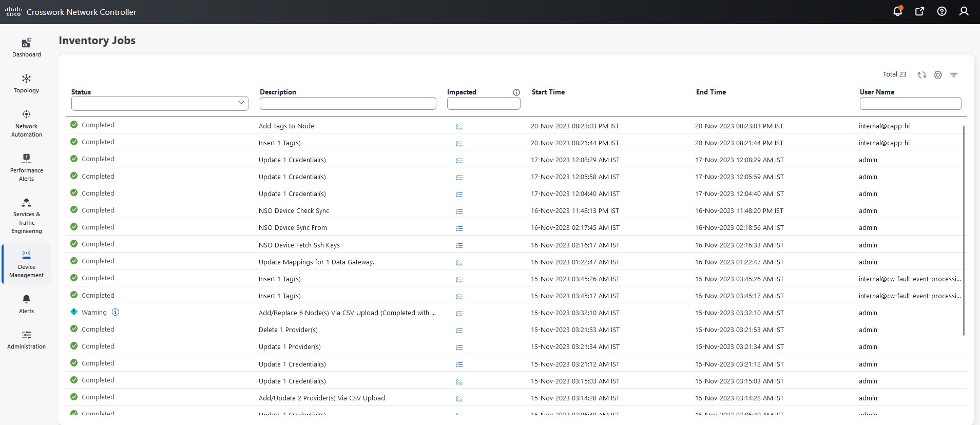
Task: Refresh the inventory jobs table
Action: [x=921, y=75]
